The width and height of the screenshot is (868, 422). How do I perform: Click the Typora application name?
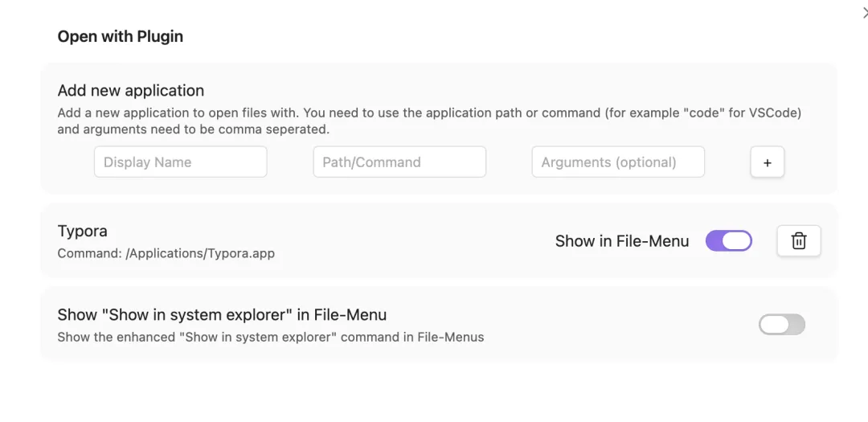point(83,231)
